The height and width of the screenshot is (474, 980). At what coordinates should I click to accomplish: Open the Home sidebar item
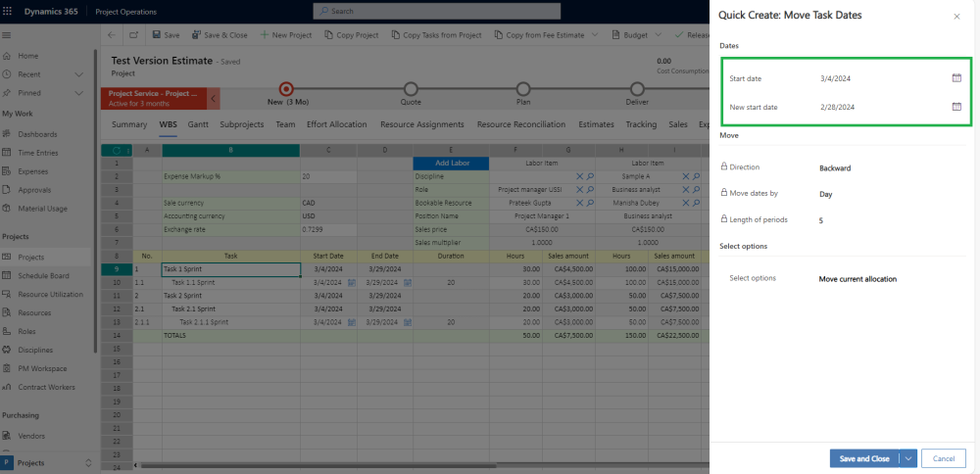click(x=28, y=56)
